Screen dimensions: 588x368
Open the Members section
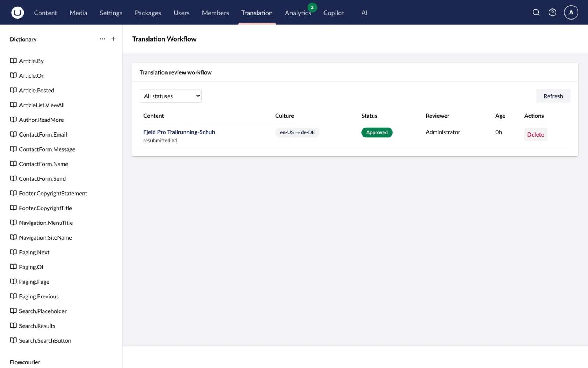(x=215, y=13)
